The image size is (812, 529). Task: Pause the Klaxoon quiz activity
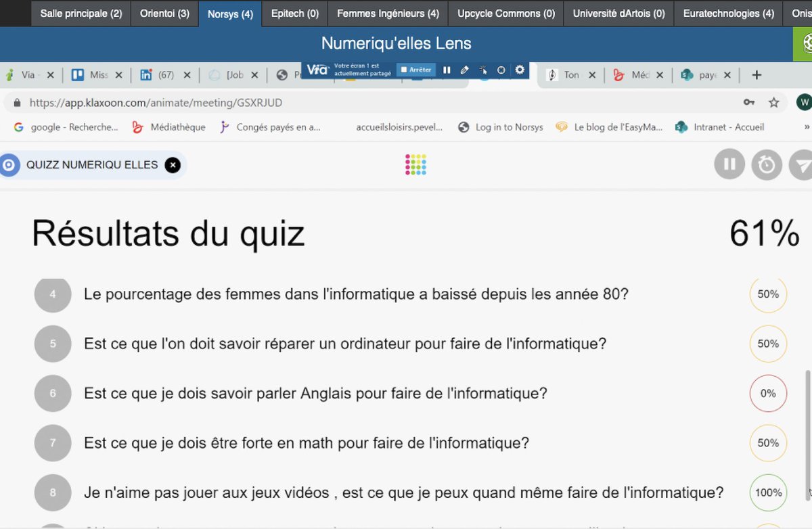click(729, 164)
